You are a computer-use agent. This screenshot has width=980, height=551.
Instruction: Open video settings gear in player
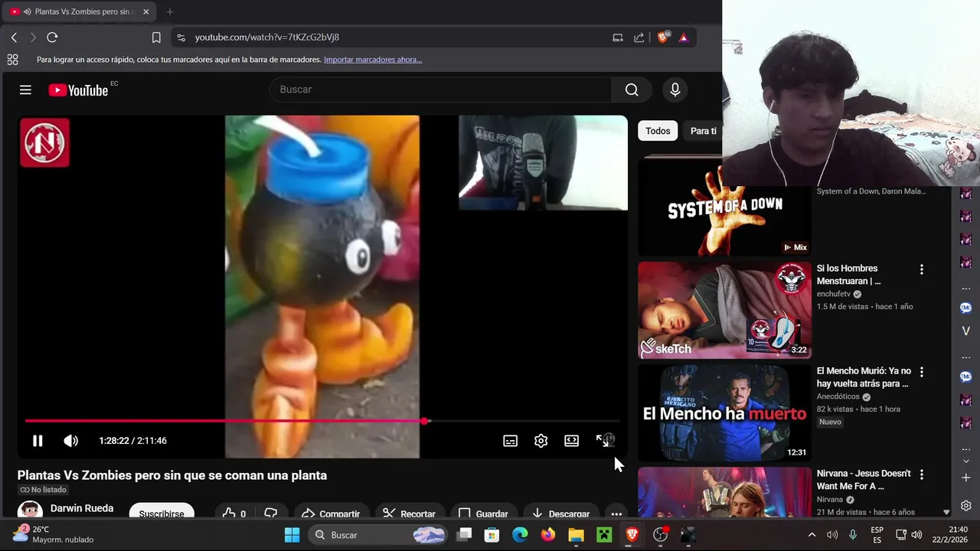click(541, 441)
